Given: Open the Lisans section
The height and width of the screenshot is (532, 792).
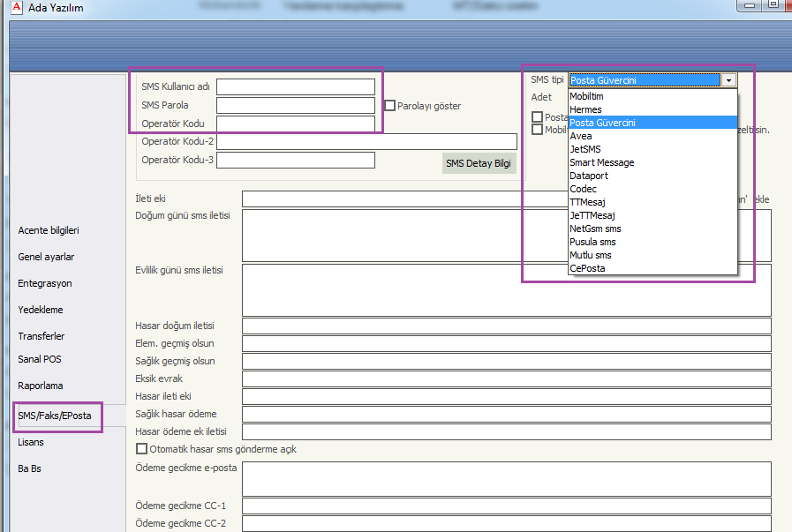Looking at the screenshot, I should coord(31,442).
